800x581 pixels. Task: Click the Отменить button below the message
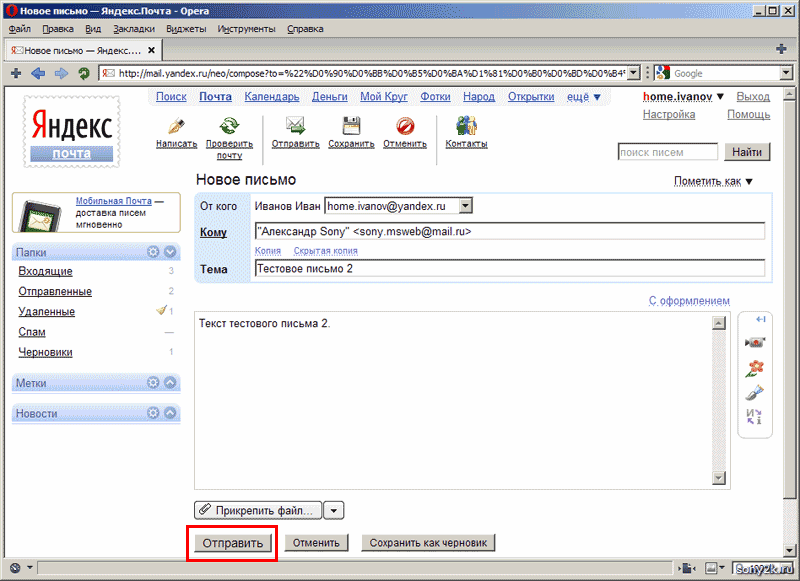pos(316,543)
